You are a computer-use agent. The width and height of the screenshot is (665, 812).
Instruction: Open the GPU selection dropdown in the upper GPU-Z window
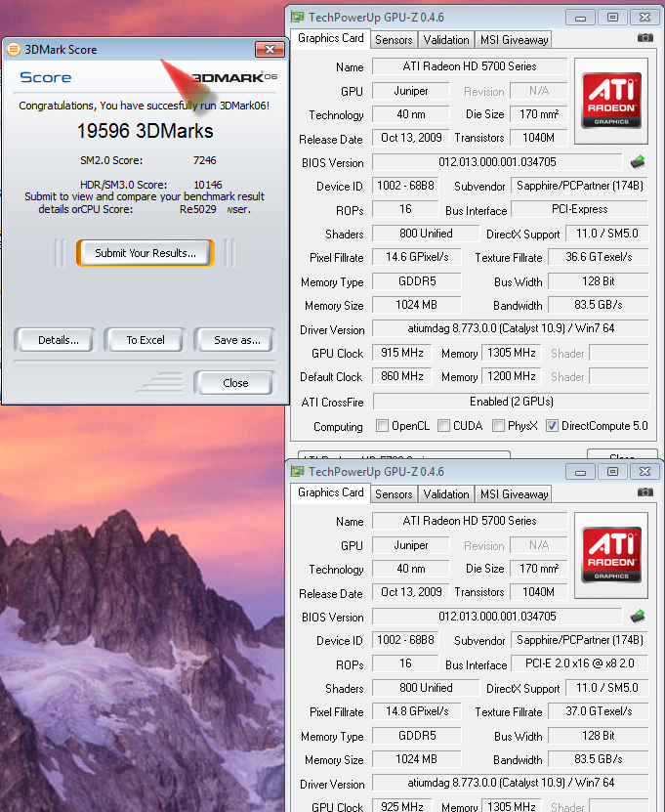click(404, 454)
